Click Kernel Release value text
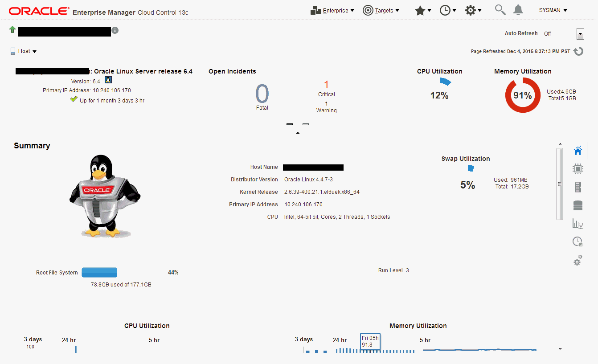 [x=322, y=192]
